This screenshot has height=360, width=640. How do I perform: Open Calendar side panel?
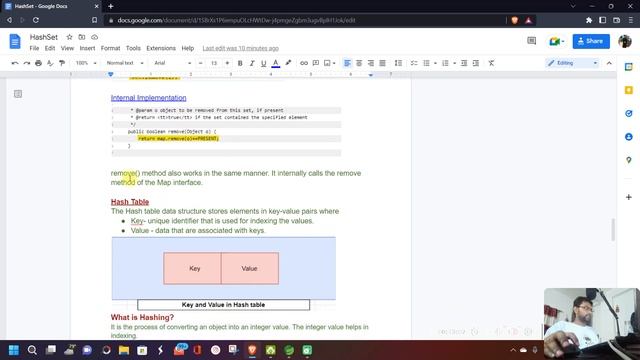[629, 67]
